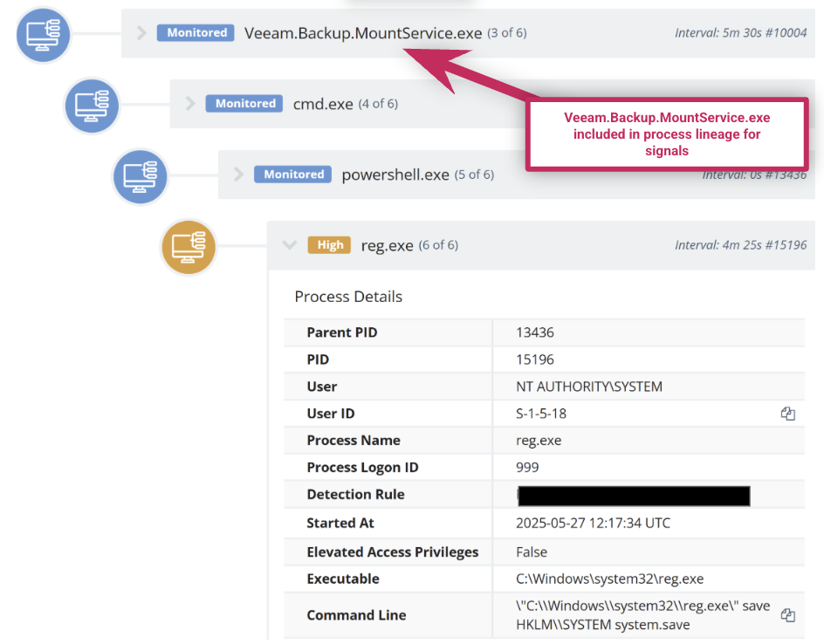Viewport: 824px width, 644px height.
Task: Click the Process Details heading
Action: [348, 297]
